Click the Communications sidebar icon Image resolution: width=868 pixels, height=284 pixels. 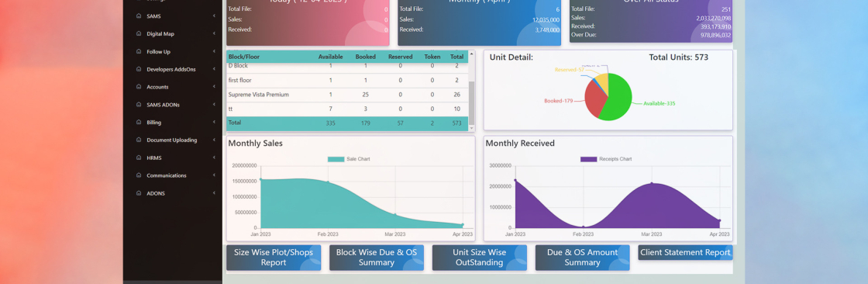click(139, 176)
